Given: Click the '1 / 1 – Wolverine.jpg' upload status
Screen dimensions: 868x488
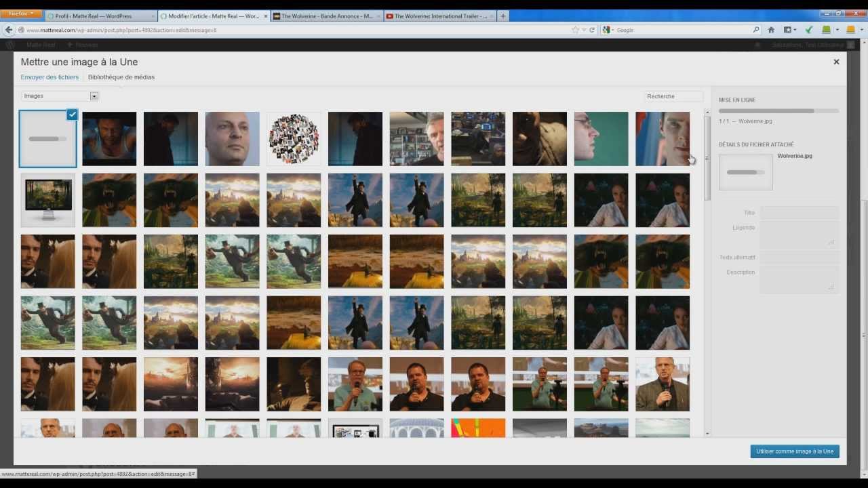Looking at the screenshot, I should [745, 121].
